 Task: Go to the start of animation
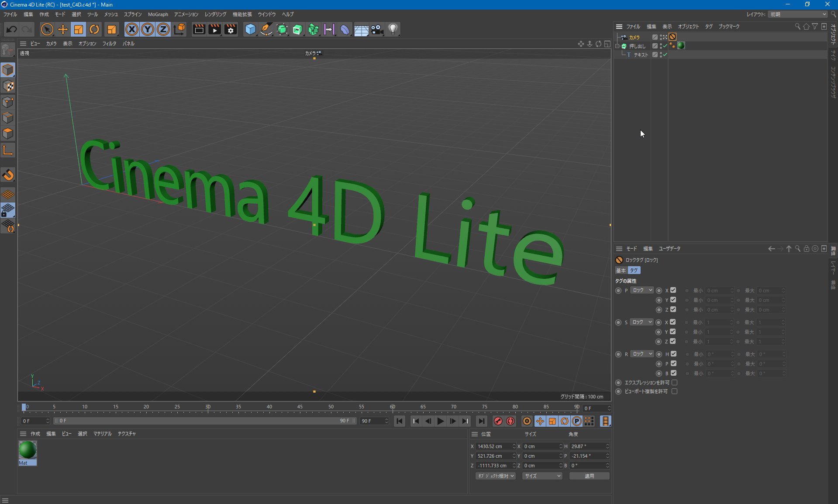click(x=399, y=421)
